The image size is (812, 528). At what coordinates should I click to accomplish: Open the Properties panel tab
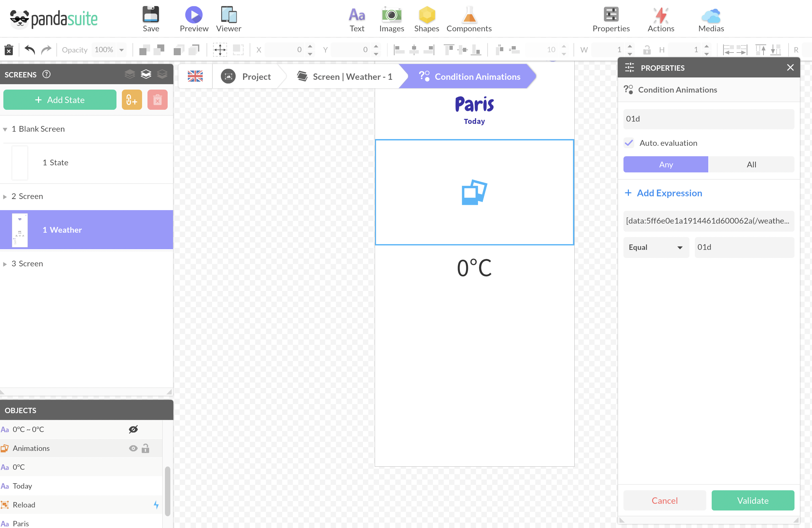coord(611,19)
